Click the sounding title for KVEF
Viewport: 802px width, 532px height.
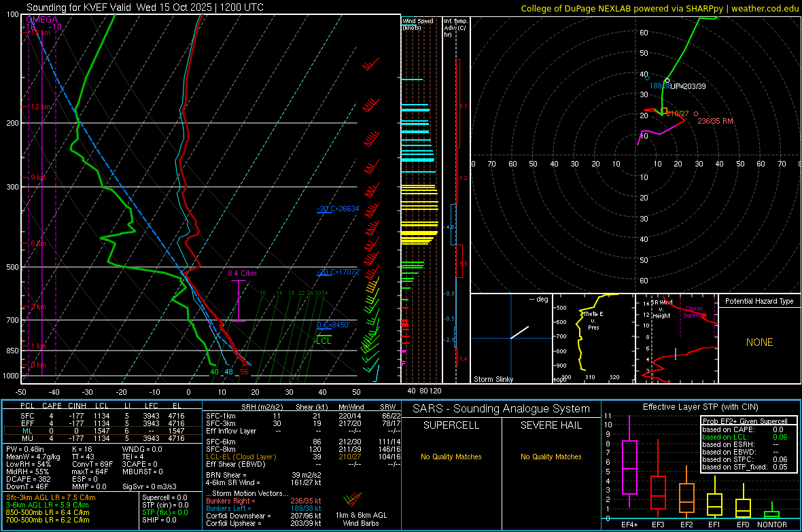coord(145,7)
